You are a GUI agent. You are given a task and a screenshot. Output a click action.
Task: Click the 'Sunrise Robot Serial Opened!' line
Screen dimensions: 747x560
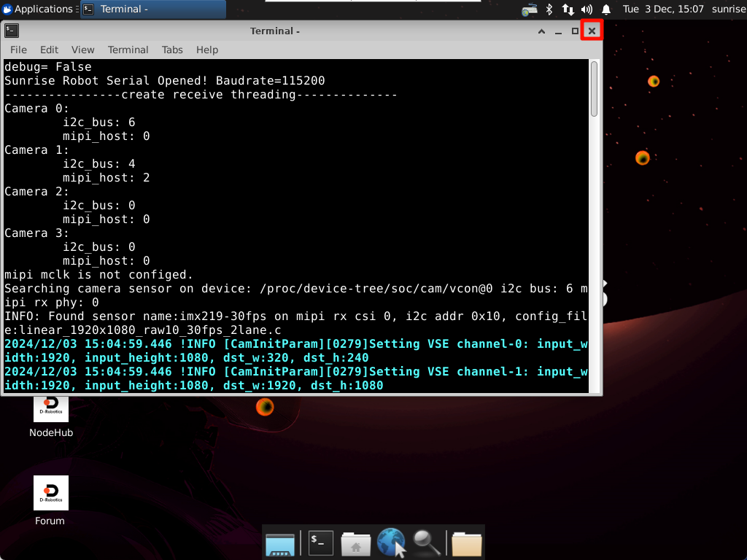pyautogui.click(x=165, y=80)
